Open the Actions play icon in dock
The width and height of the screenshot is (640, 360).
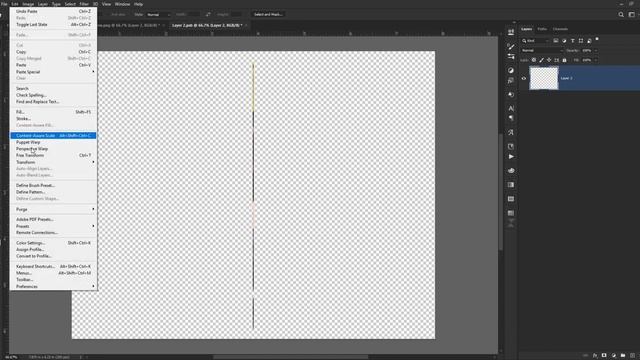tap(511, 157)
